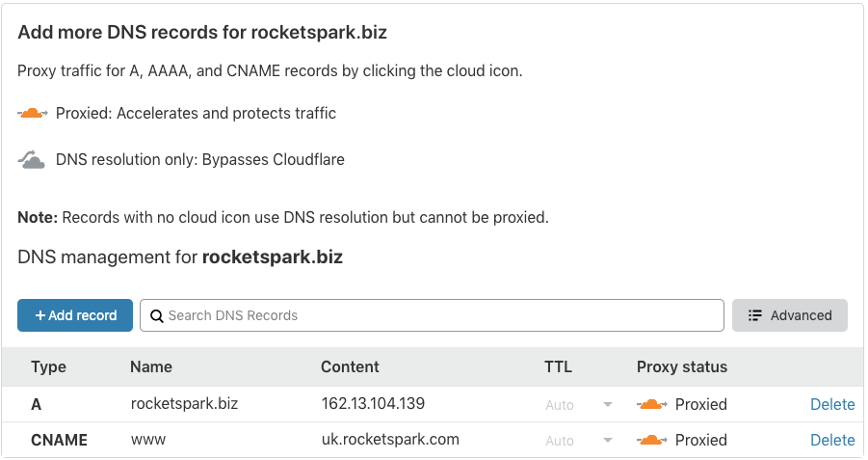The height and width of the screenshot is (460, 868).
Task: Select the uk.rocketspark.com content cell
Action: 390,440
